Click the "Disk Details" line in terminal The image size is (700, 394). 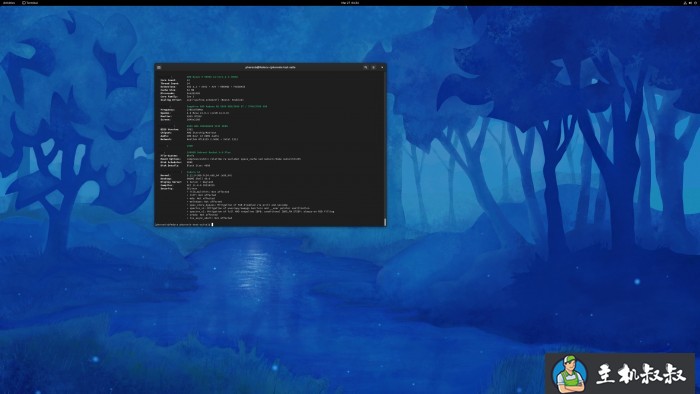(x=185, y=166)
